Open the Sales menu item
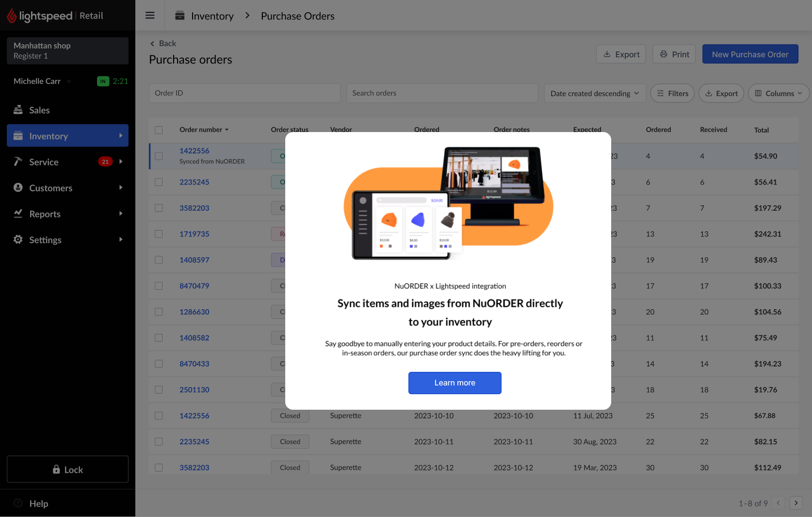The image size is (812, 517). click(x=67, y=110)
